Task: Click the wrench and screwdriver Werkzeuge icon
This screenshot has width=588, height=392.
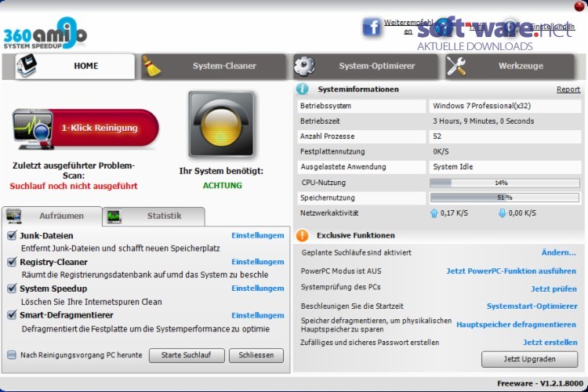Action: click(456, 66)
